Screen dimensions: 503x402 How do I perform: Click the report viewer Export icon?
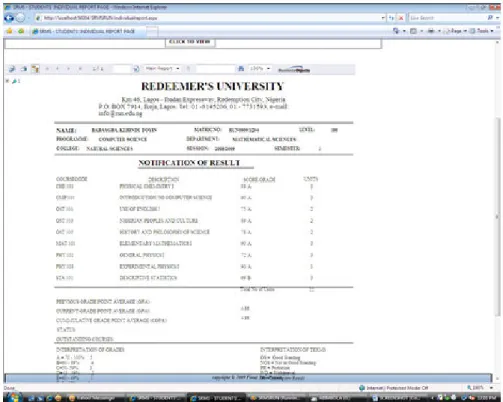click(12, 69)
